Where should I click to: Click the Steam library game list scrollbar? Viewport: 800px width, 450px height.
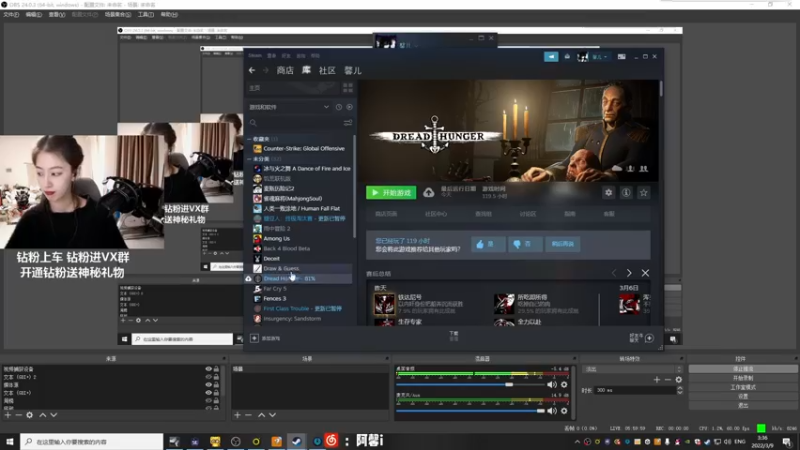coord(355,186)
